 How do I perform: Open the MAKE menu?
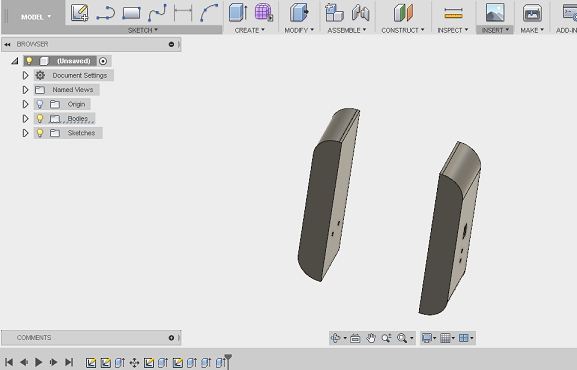[x=532, y=30]
